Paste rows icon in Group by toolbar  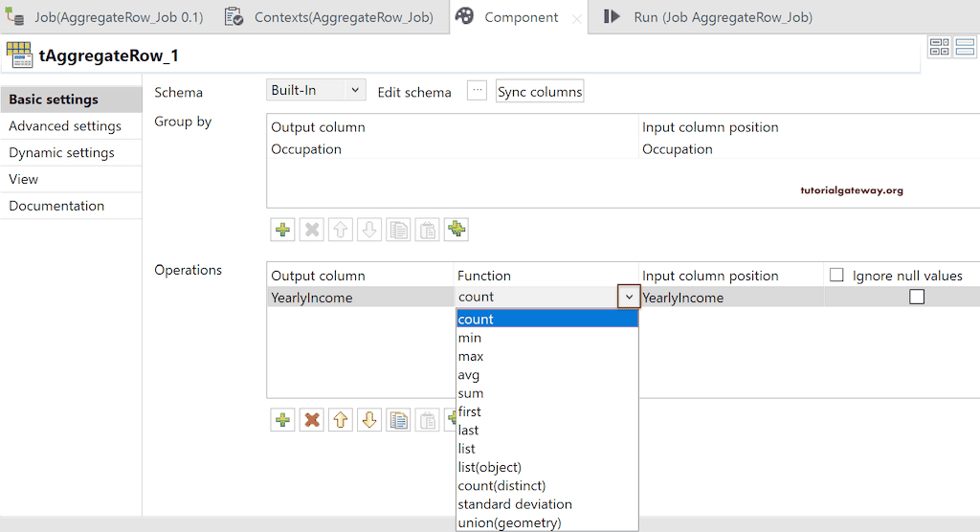pos(428,230)
